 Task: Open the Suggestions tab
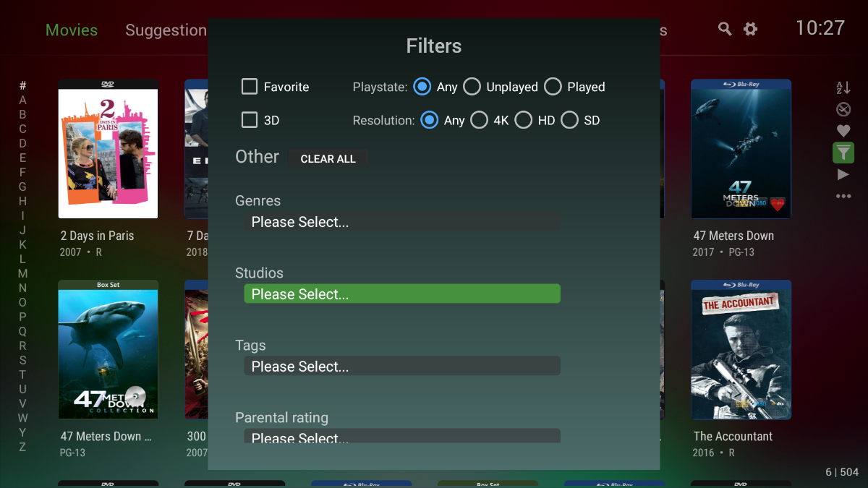[x=166, y=30]
